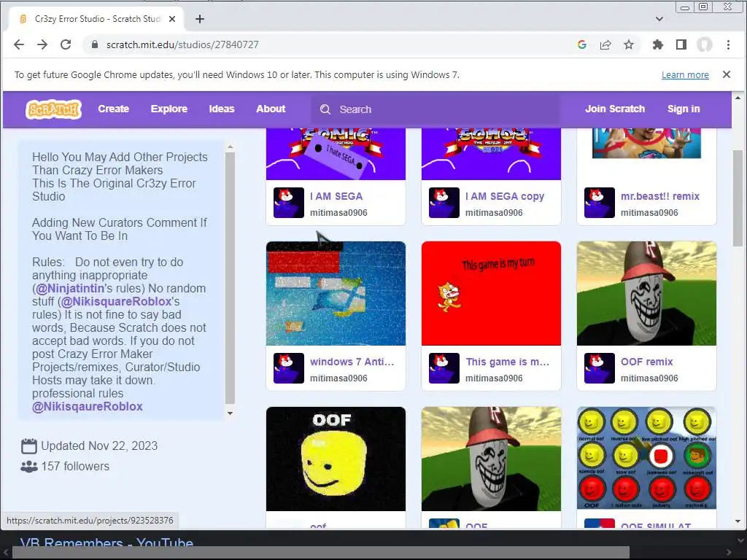Screen dimensions: 747x560
Task: Open the OOF soundboard buttons thumbnail
Action: tap(646, 459)
